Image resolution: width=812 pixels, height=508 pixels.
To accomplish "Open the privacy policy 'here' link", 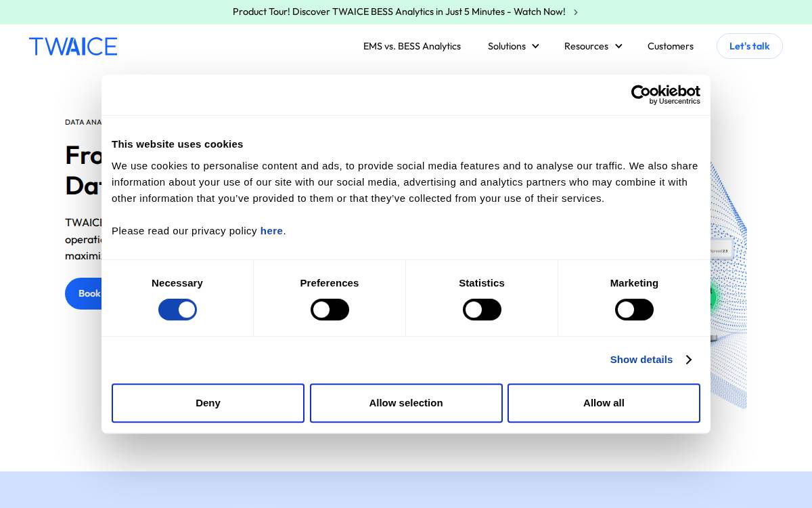I will point(271,231).
